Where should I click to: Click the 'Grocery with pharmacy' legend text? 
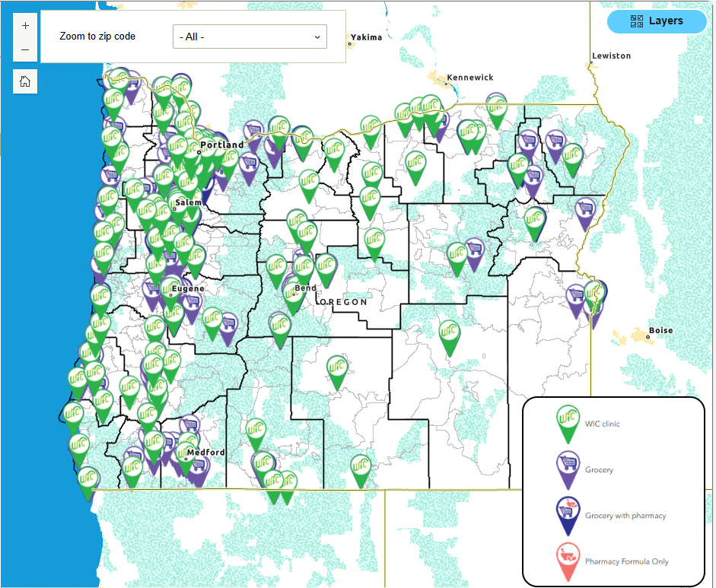[625, 516]
